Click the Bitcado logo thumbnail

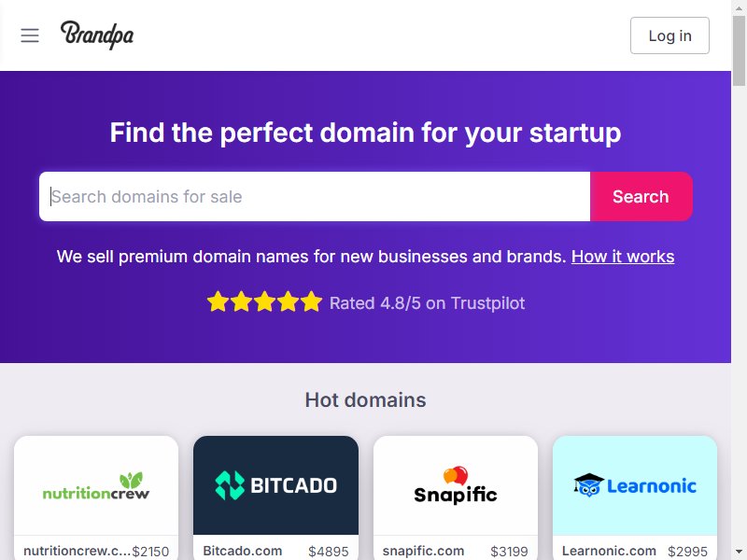tap(275, 484)
